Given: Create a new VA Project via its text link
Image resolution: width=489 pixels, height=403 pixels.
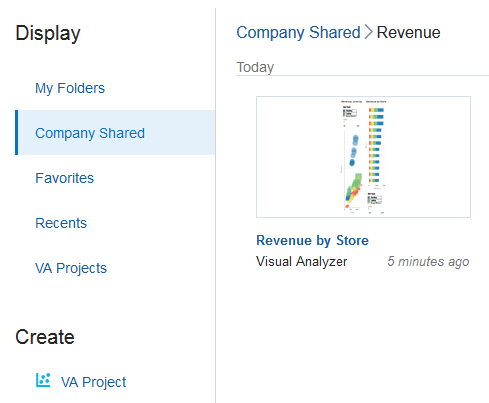Looking at the screenshot, I should (93, 382).
